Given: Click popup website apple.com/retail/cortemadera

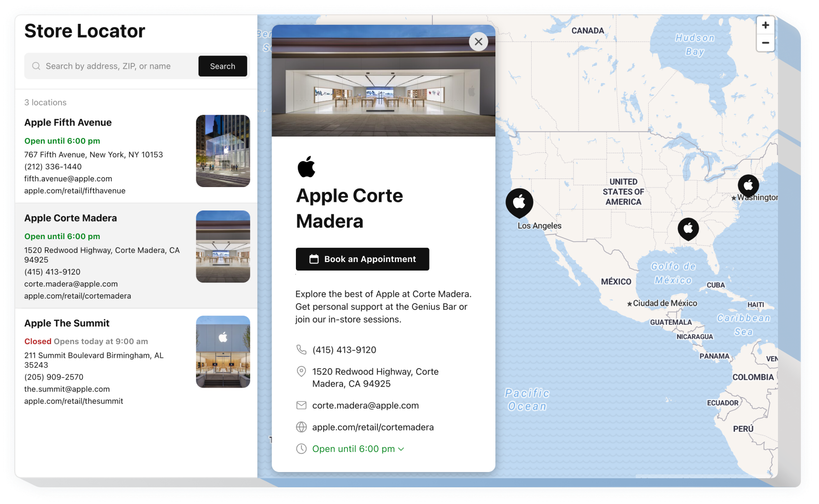Looking at the screenshot, I should point(373,427).
